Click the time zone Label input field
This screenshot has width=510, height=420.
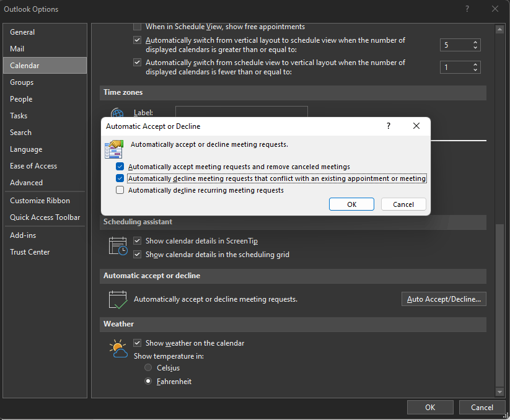[x=241, y=112]
